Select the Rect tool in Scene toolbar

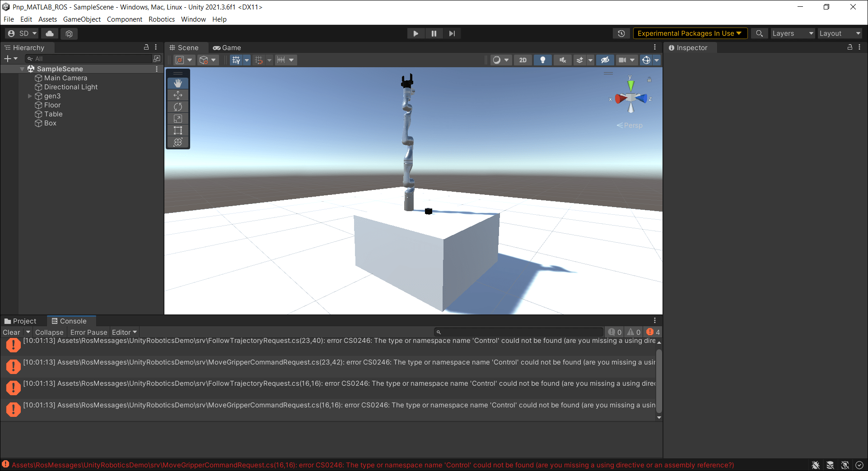pyautogui.click(x=178, y=130)
